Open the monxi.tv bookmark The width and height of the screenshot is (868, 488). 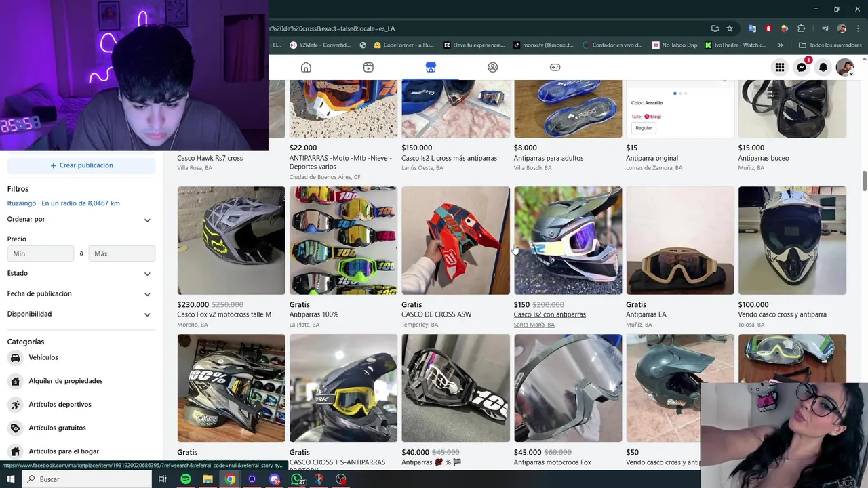(x=543, y=45)
